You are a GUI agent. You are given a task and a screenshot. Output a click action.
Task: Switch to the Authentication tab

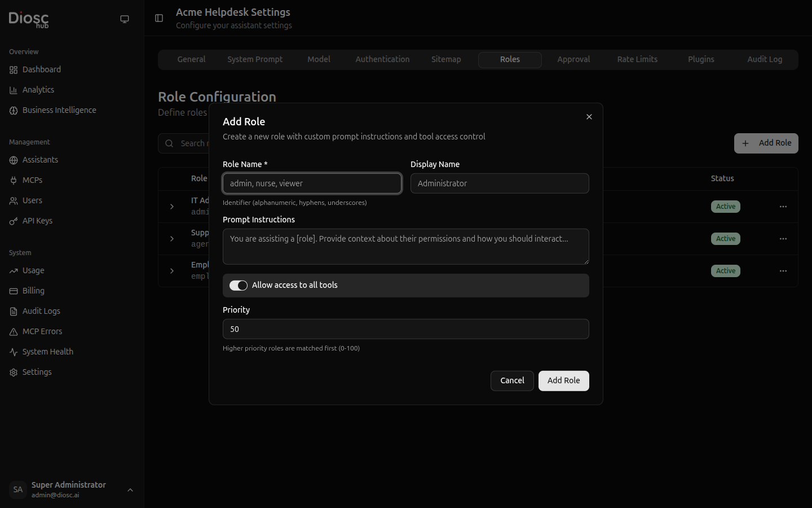(382, 59)
